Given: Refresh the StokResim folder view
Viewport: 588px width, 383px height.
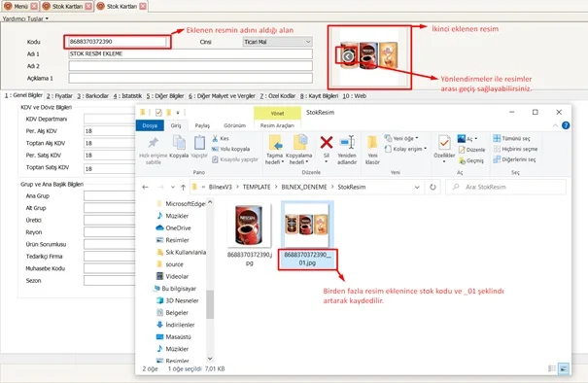Looking at the screenshot, I should [432, 187].
